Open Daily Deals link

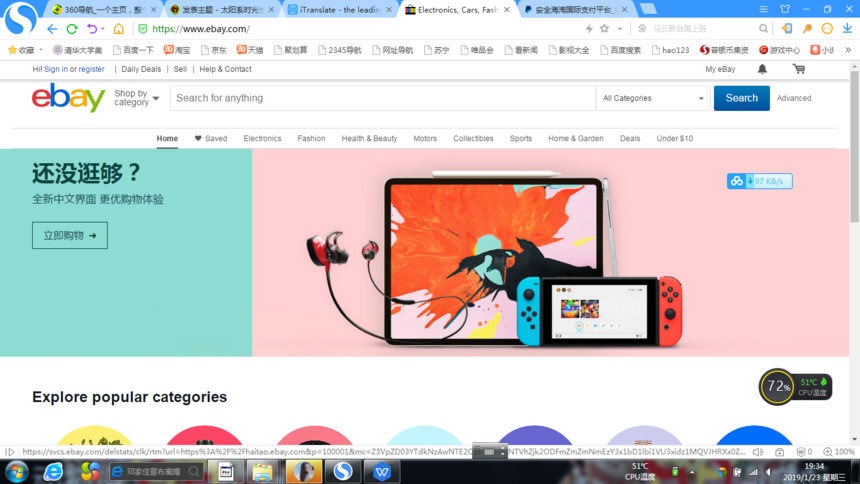tap(141, 69)
